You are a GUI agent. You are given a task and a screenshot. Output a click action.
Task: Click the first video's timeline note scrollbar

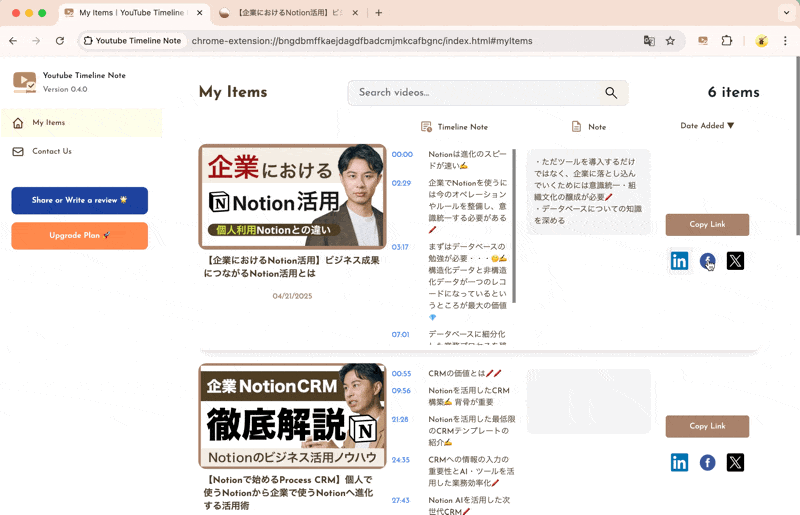coord(514,225)
